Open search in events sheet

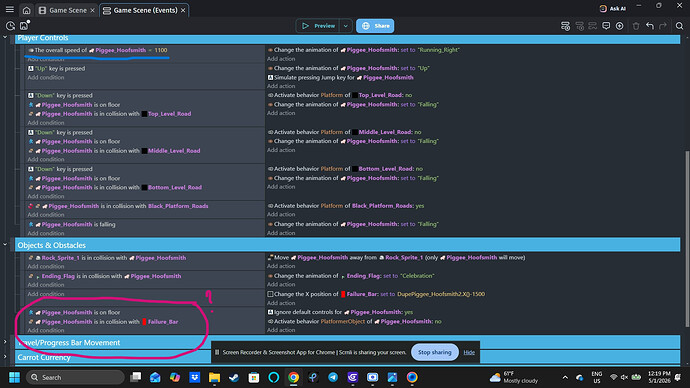pyautogui.click(x=679, y=26)
